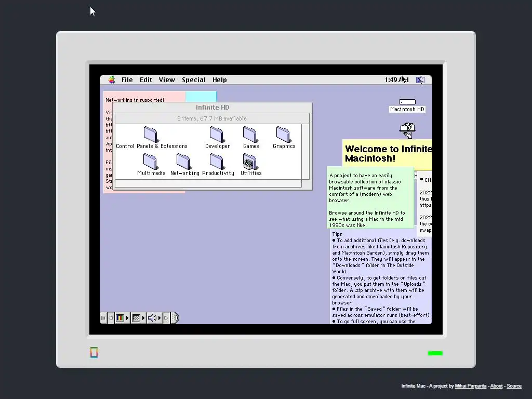
Task: Click the purple 'Tips' sticky note
Action: (381, 277)
